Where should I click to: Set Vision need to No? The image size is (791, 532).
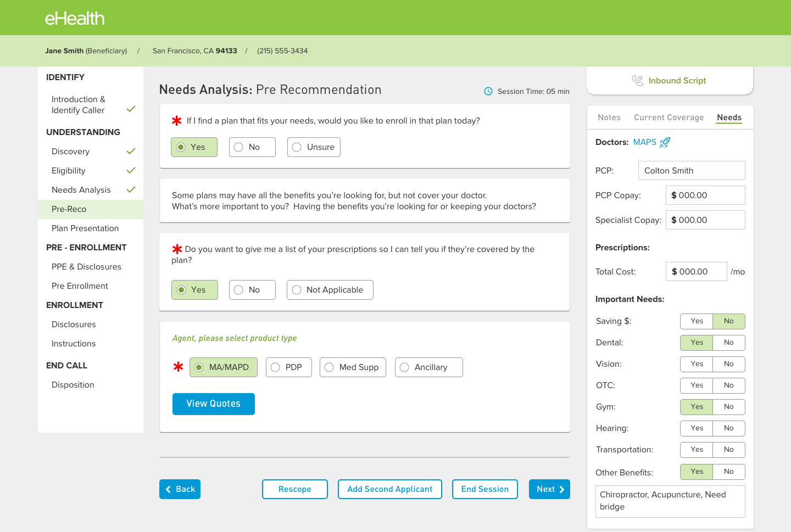(x=729, y=364)
